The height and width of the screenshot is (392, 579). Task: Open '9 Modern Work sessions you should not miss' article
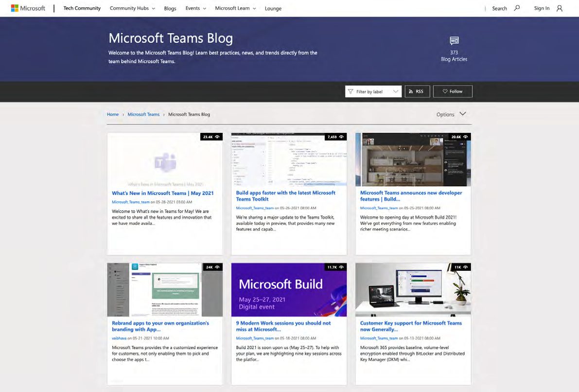coord(283,326)
